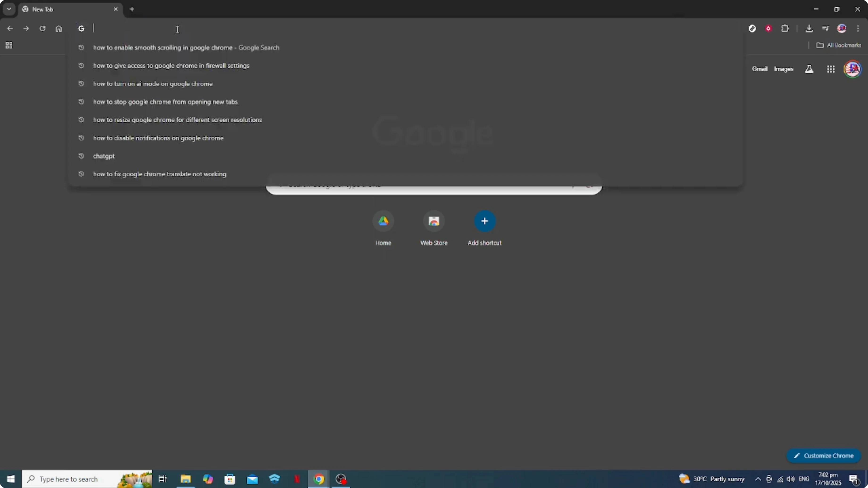Open the Extensions puzzle icon
This screenshot has height=488, width=868.
pyautogui.click(x=785, y=28)
